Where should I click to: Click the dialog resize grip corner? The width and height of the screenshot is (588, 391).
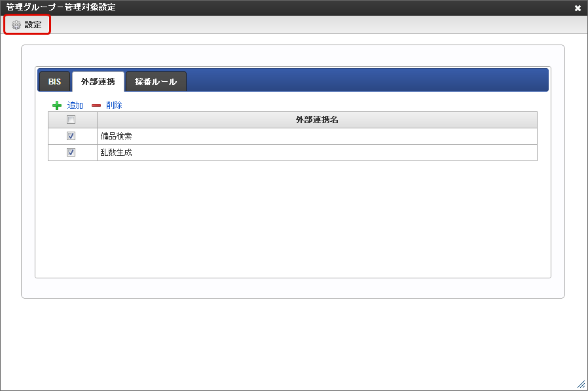coord(581,384)
